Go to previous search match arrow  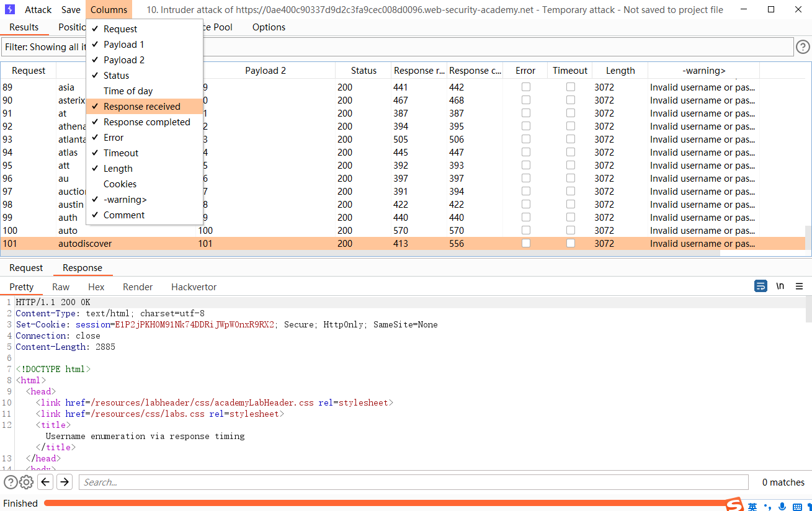pos(45,482)
